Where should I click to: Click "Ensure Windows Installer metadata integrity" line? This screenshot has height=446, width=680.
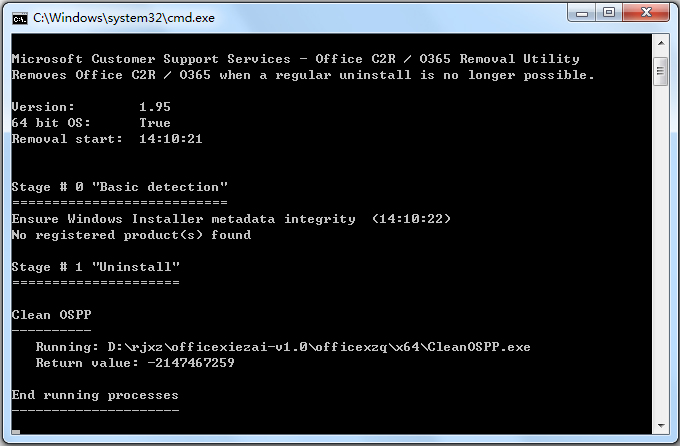coord(183,219)
